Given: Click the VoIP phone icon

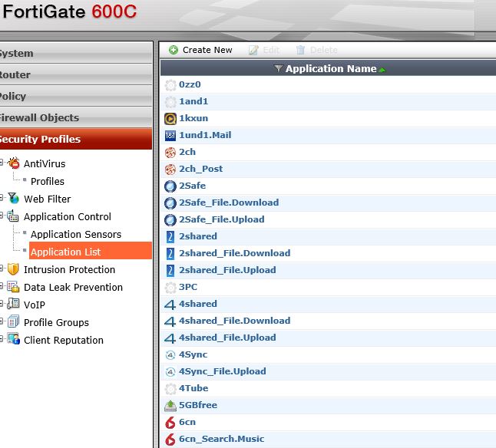Looking at the screenshot, I should point(13,305).
